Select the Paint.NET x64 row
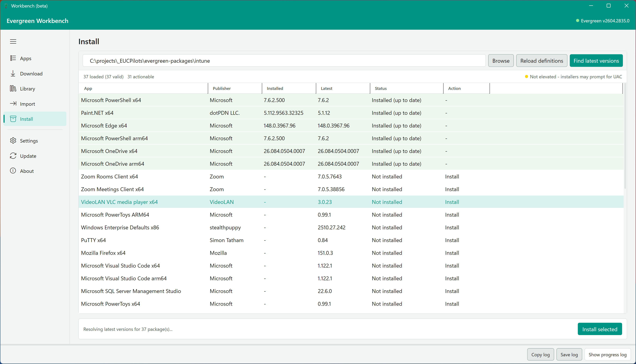The height and width of the screenshot is (364, 636). point(351,113)
